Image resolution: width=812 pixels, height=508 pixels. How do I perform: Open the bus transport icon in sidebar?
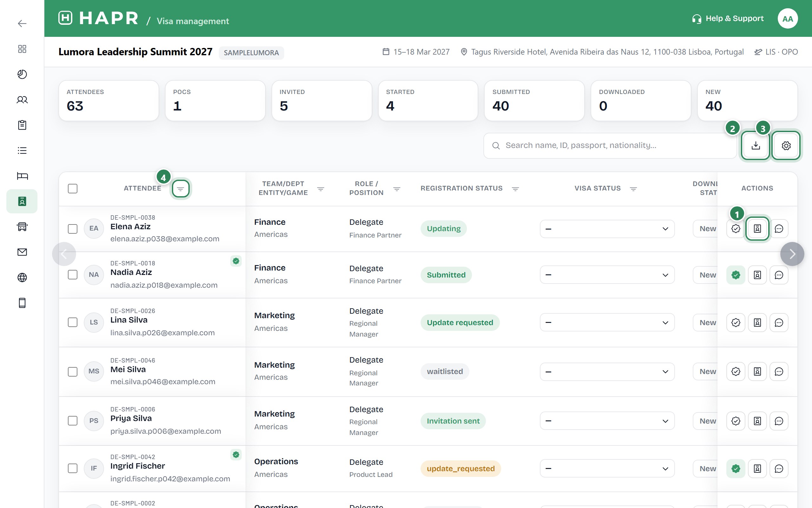pyautogui.click(x=22, y=227)
